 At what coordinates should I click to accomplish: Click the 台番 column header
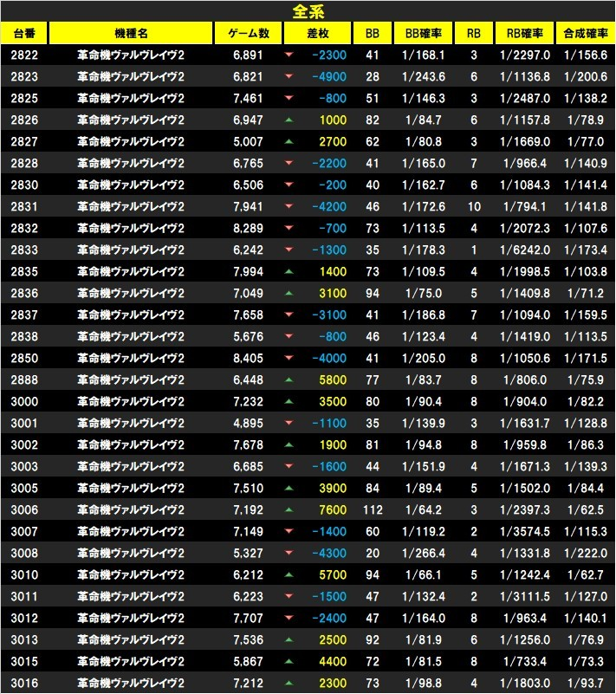(x=24, y=33)
